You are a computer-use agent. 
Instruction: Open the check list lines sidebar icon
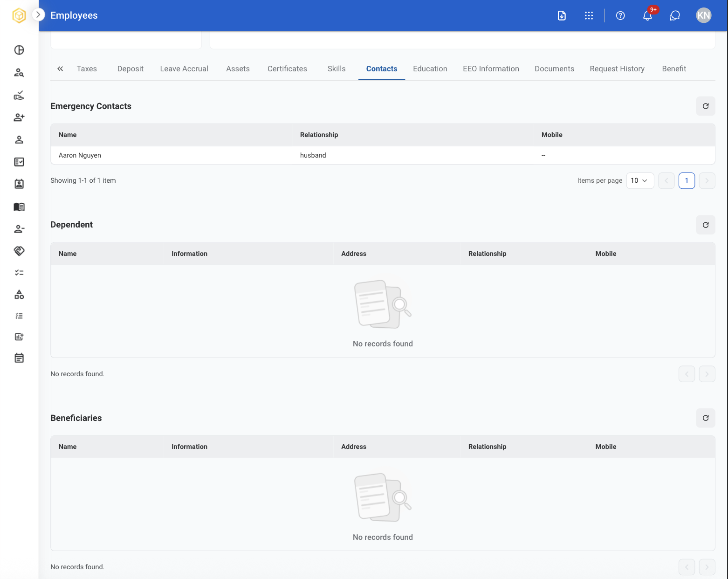19,273
